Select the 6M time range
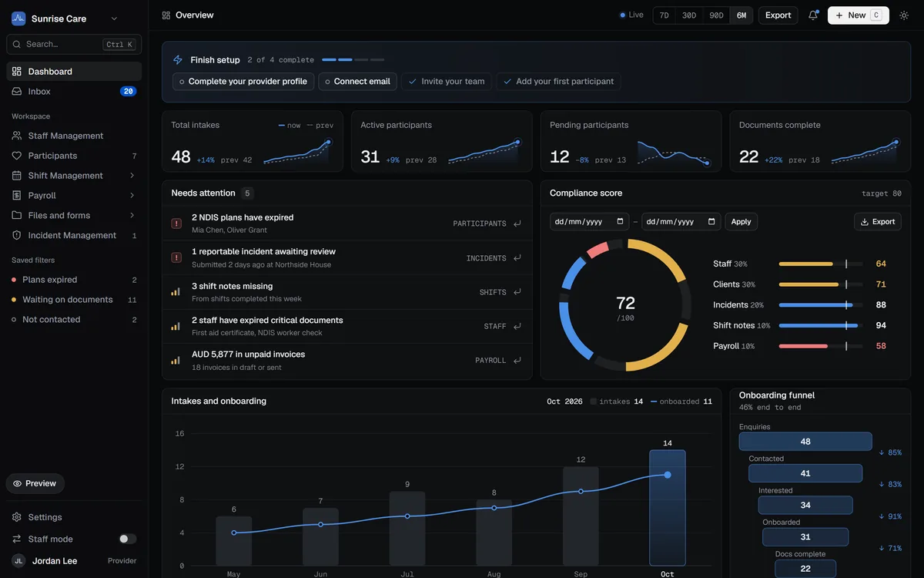The width and height of the screenshot is (924, 578). point(742,15)
